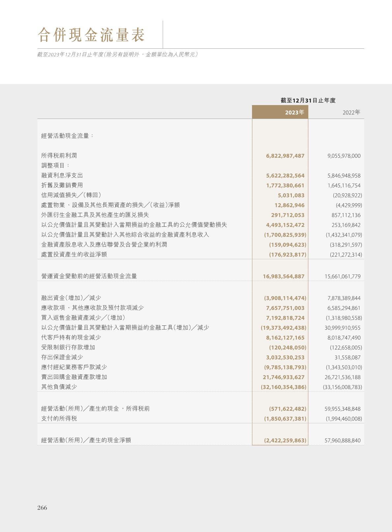Click the 經營活動現金流量 section label

coord(67,136)
